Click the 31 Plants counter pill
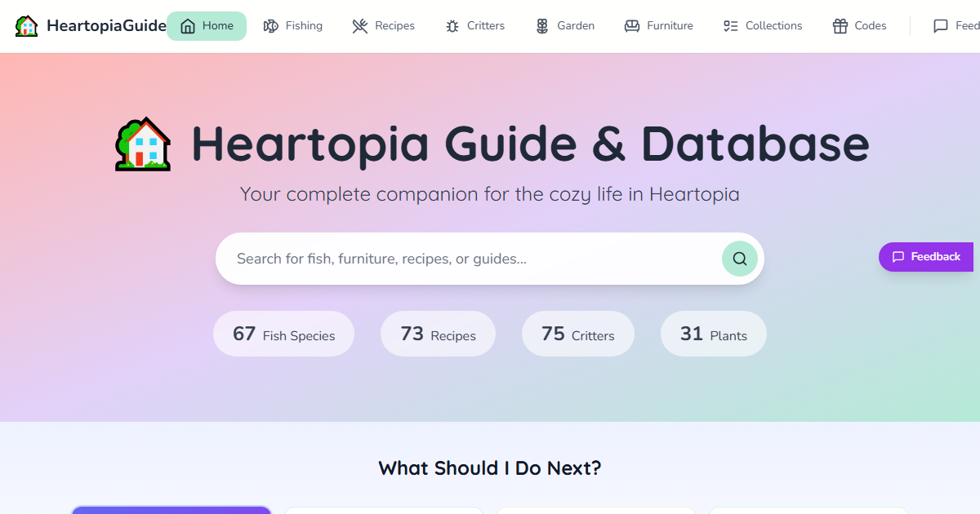The height and width of the screenshot is (514, 980). coord(713,334)
